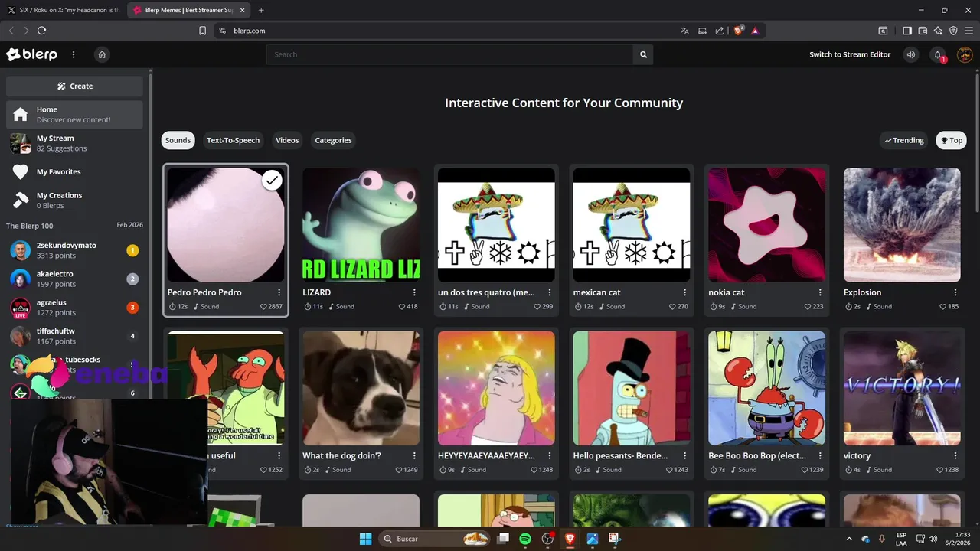Uncheck the Pedro Pedro Pedro selection checkmark

[272, 180]
